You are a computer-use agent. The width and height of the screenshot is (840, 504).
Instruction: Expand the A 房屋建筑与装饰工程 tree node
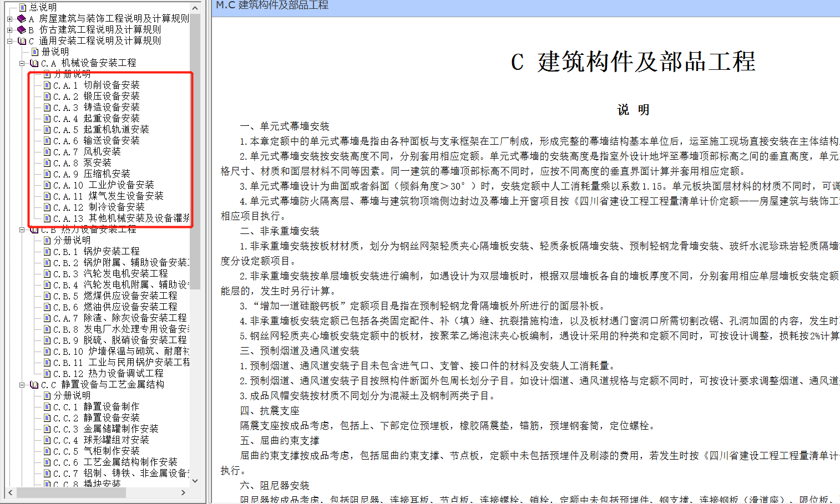(9, 19)
